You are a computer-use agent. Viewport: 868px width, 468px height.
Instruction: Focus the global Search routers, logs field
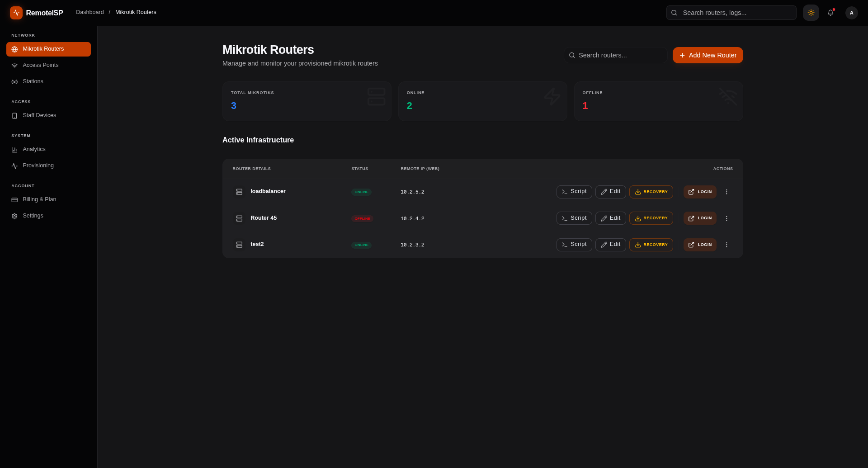[x=731, y=13]
